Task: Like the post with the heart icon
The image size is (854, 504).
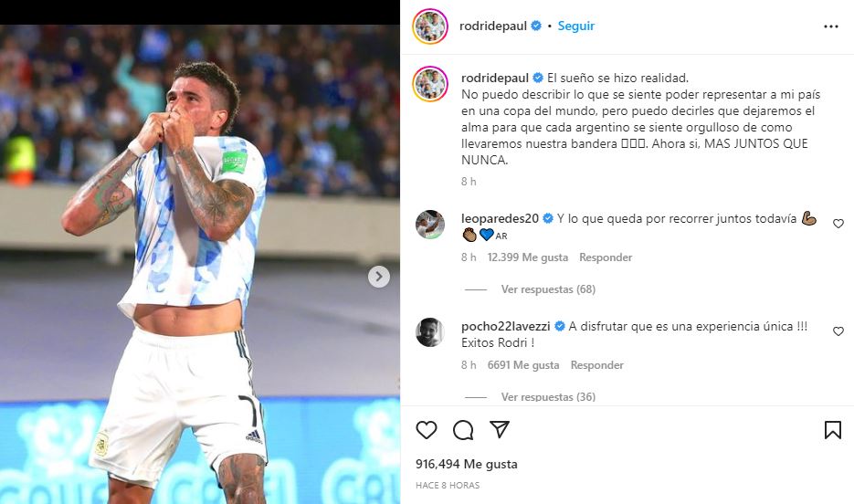Action: tap(427, 430)
